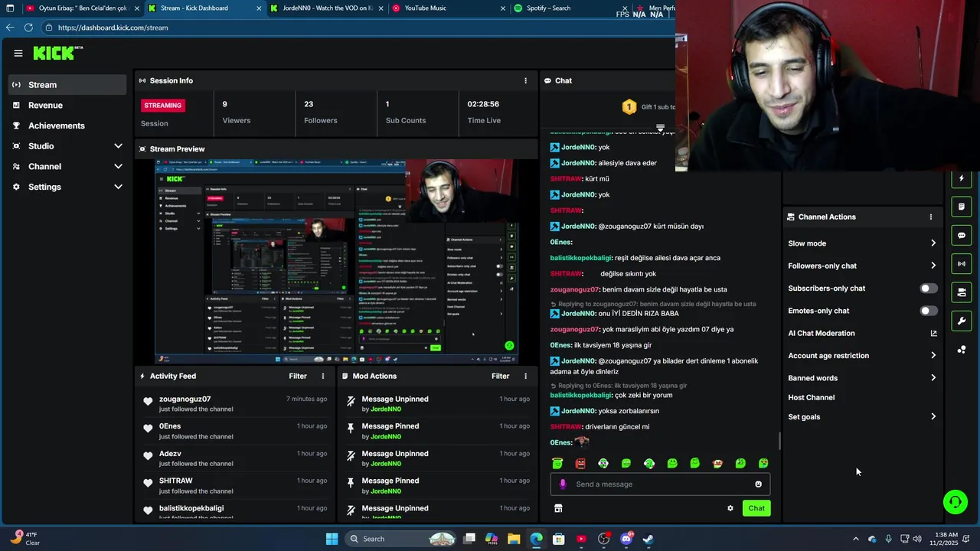Click the three-dots widget icon below wrench
980x551 pixels.
[962, 350]
